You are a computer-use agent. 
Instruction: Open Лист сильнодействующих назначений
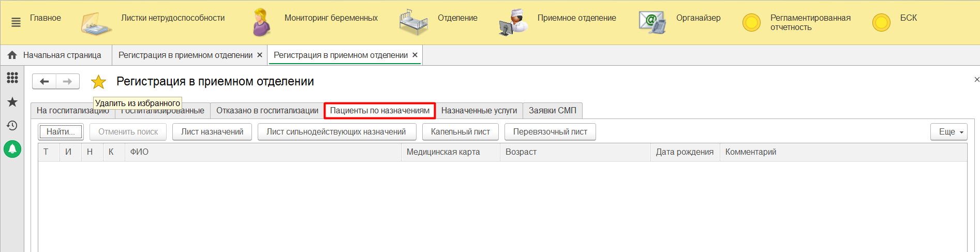(x=336, y=132)
